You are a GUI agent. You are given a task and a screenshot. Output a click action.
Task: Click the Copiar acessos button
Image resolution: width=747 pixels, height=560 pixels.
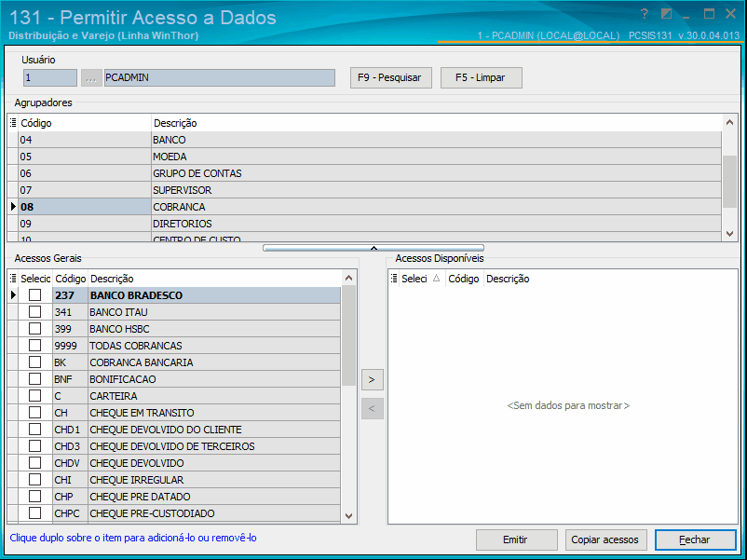[x=606, y=540]
